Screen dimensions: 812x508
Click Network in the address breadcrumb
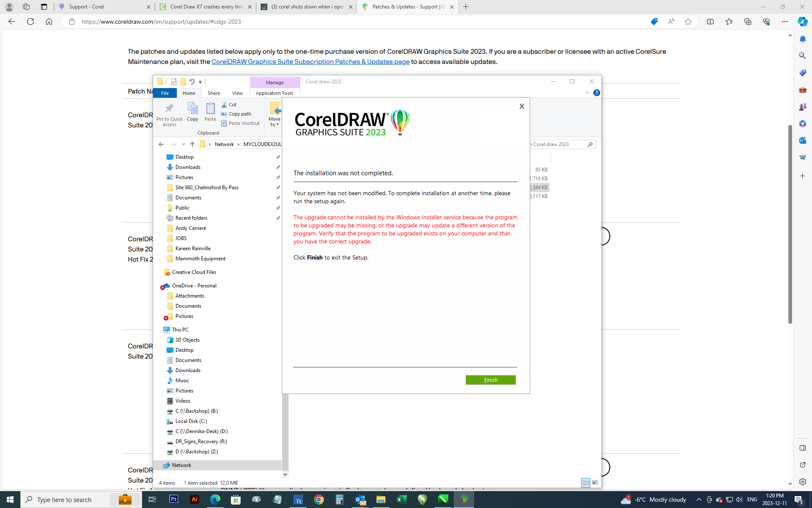[x=224, y=144]
